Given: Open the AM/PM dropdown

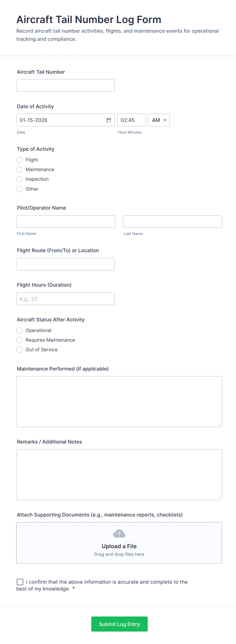Looking at the screenshot, I should (159, 120).
